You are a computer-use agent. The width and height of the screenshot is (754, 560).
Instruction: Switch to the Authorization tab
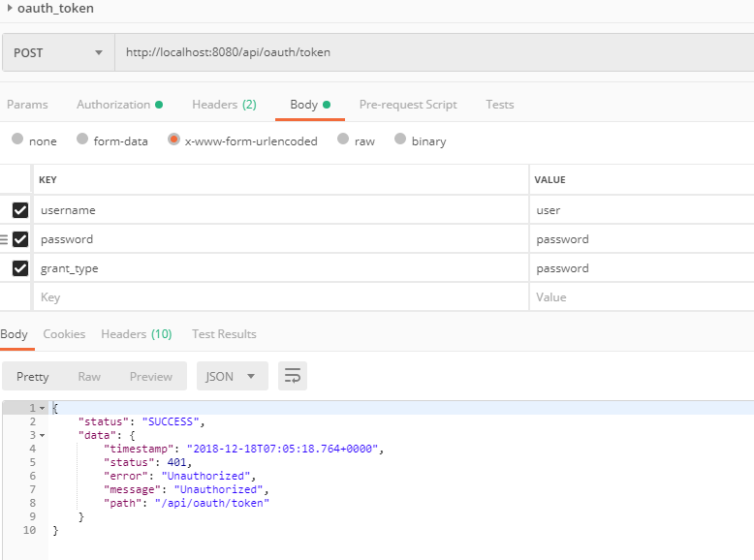tap(119, 105)
